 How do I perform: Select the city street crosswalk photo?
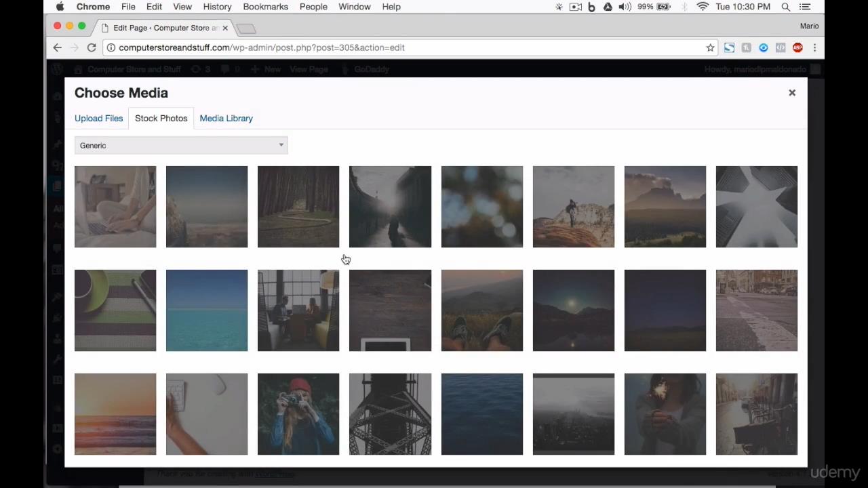[x=757, y=310]
